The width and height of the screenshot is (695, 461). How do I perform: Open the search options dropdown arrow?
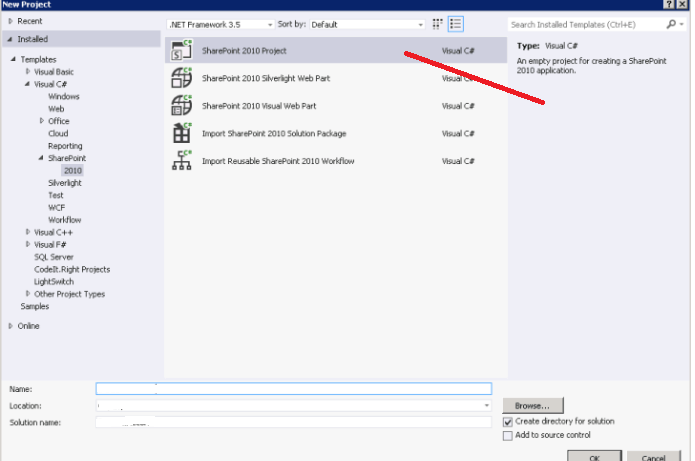pyautogui.click(x=682, y=24)
